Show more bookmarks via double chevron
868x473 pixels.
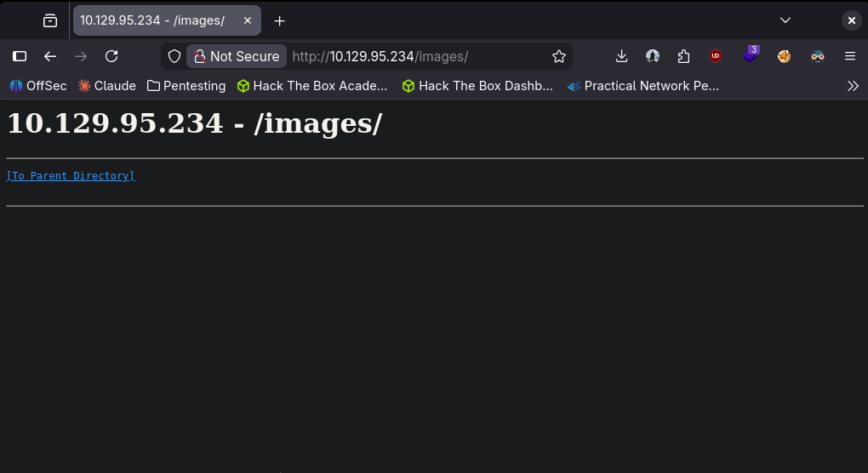(x=853, y=86)
